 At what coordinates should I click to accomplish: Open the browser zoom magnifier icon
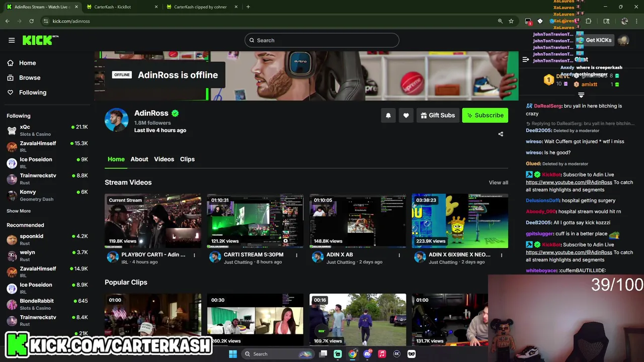pos(500,21)
